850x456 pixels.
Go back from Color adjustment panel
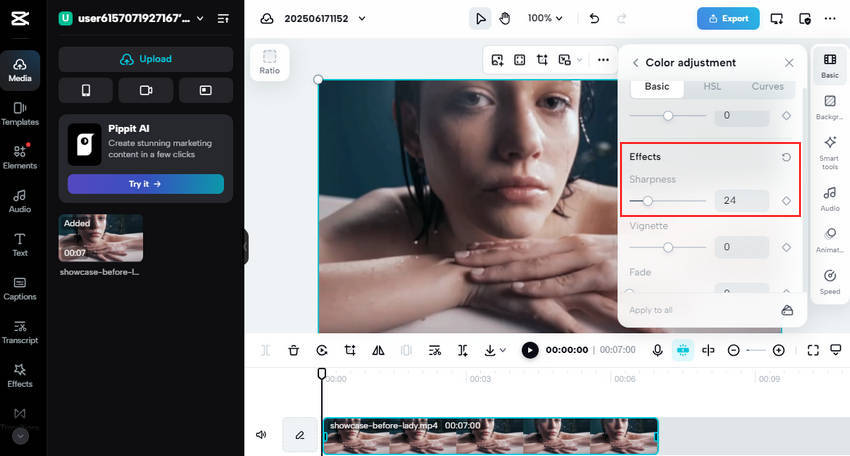635,63
